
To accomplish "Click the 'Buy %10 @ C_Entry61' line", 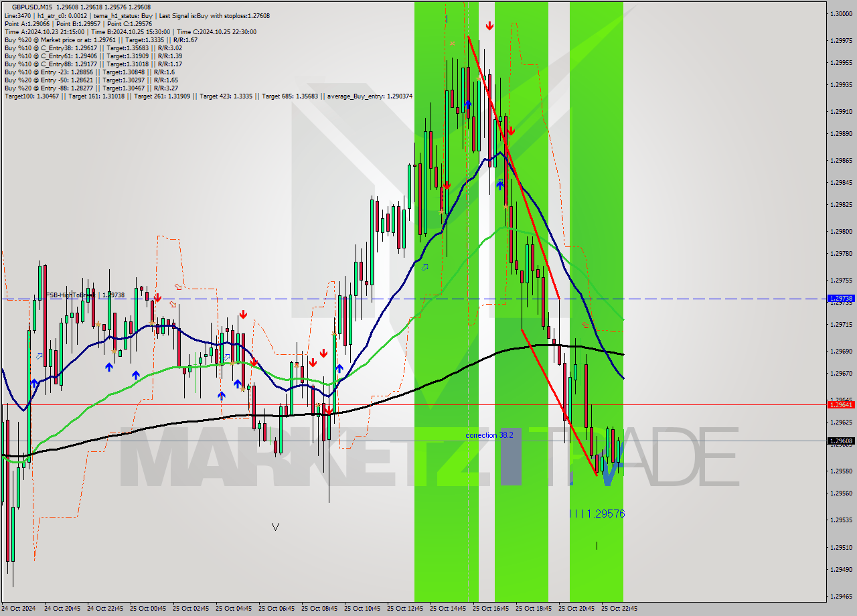I will point(93,56).
